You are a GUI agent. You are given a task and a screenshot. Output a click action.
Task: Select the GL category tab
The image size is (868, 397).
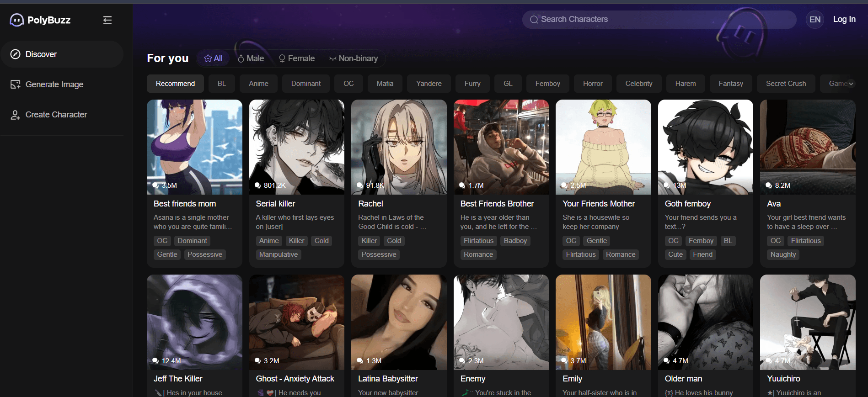pos(508,84)
